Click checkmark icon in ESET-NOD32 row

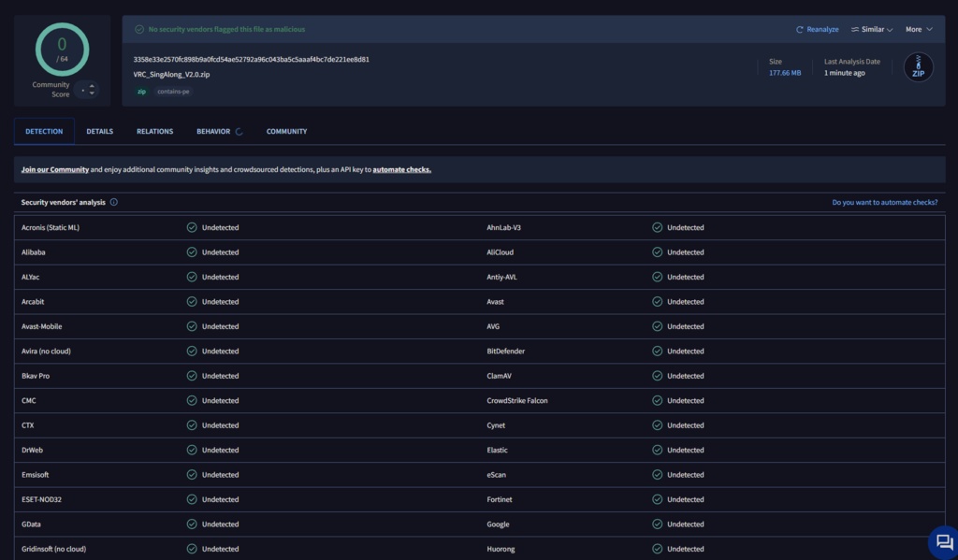(x=192, y=499)
